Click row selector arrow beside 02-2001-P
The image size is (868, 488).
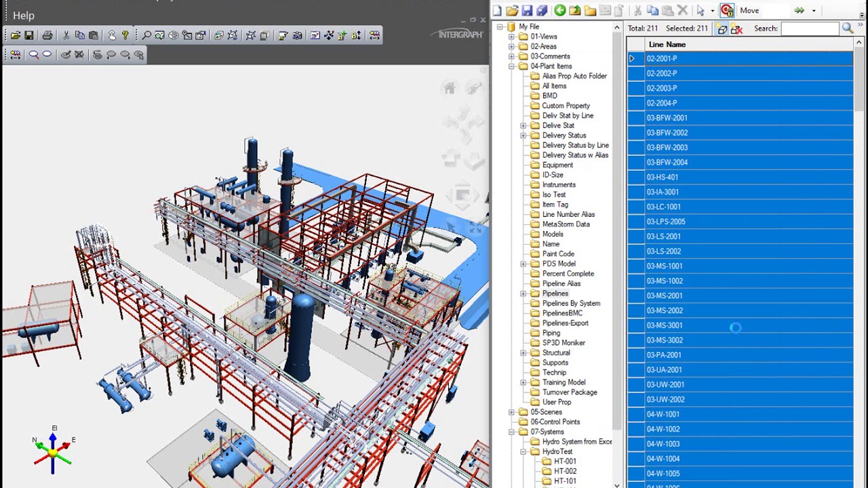coord(632,59)
